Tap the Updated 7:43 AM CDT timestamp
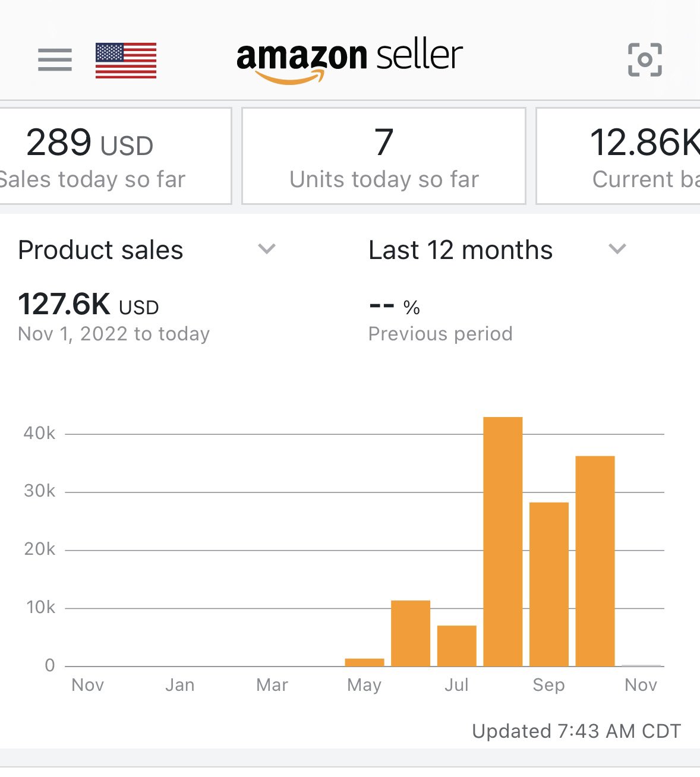Image resolution: width=700 pixels, height=777 pixels. pos(576,731)
